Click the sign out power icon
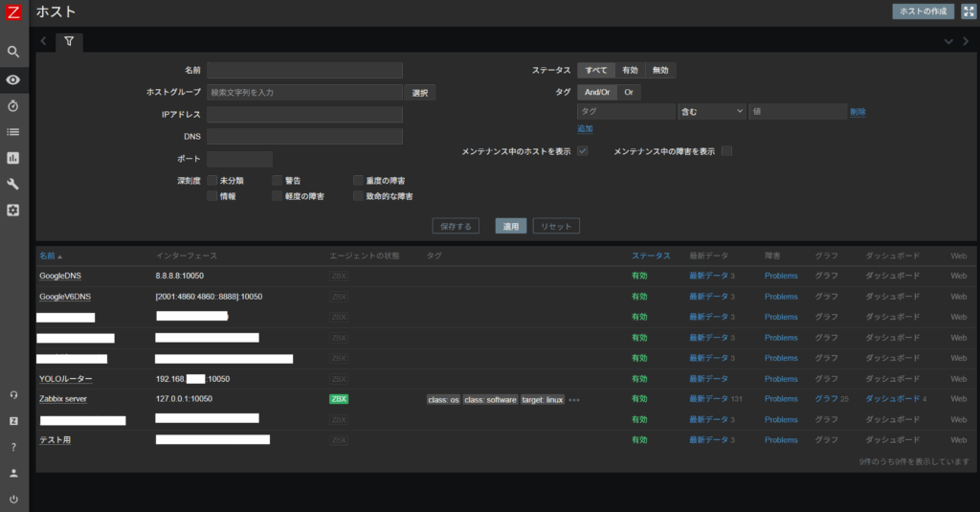This screenshot has width=980, height=512. pyautogui.click(x=13, y=499)
